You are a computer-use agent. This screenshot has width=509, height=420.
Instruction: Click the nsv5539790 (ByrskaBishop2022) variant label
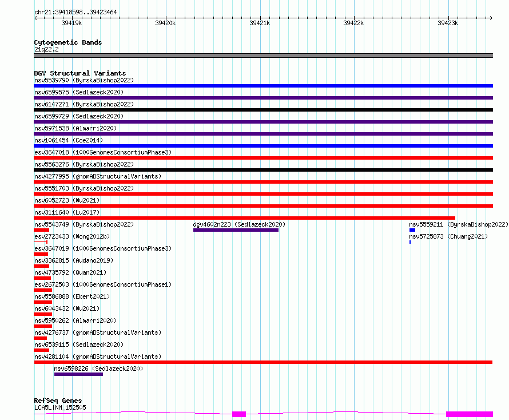coord(84,80)
